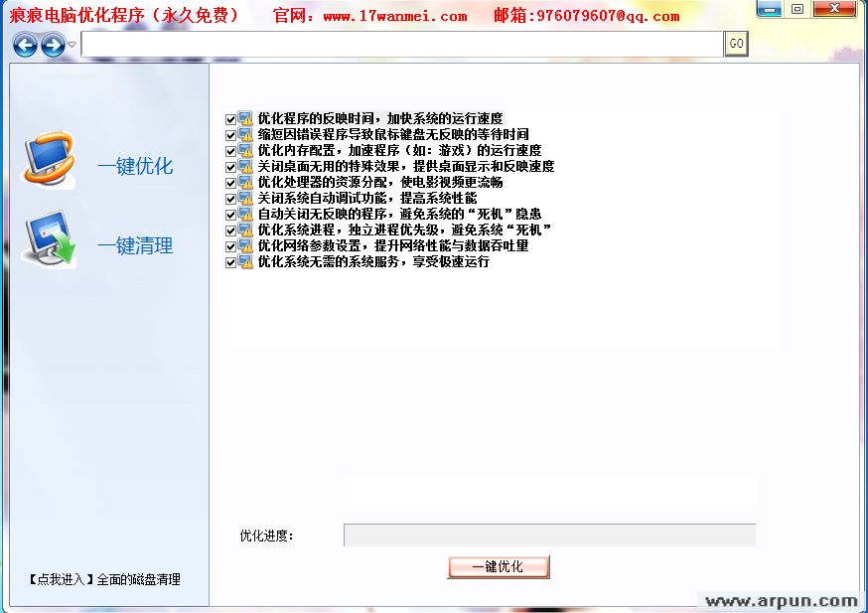Image resolution: width=868 pixels, height=613 pixels.
Task: Uncheck 优化处理器的资源分配 checkbox
Action: 230,183
